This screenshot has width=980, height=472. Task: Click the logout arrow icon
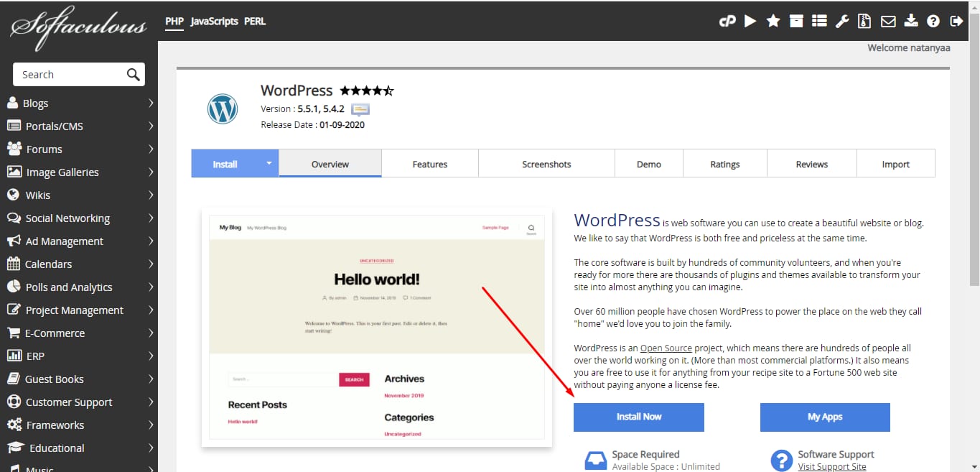click(x=956, y=22)
